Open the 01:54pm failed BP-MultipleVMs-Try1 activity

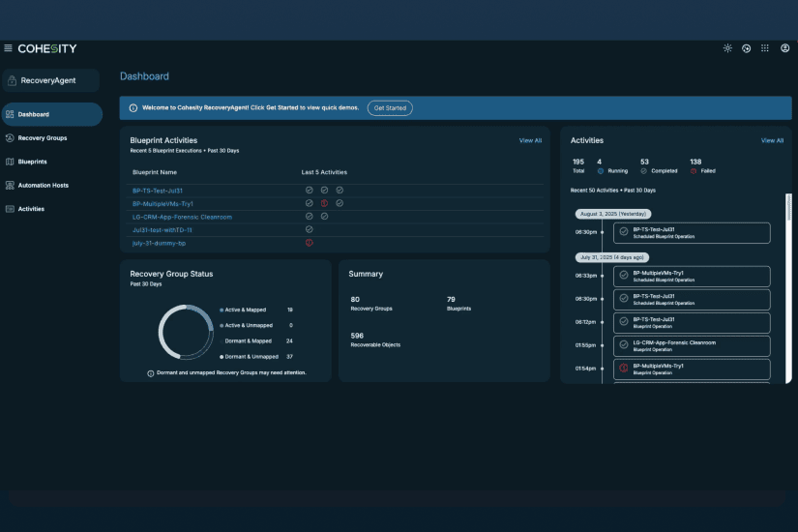[692, 369]
